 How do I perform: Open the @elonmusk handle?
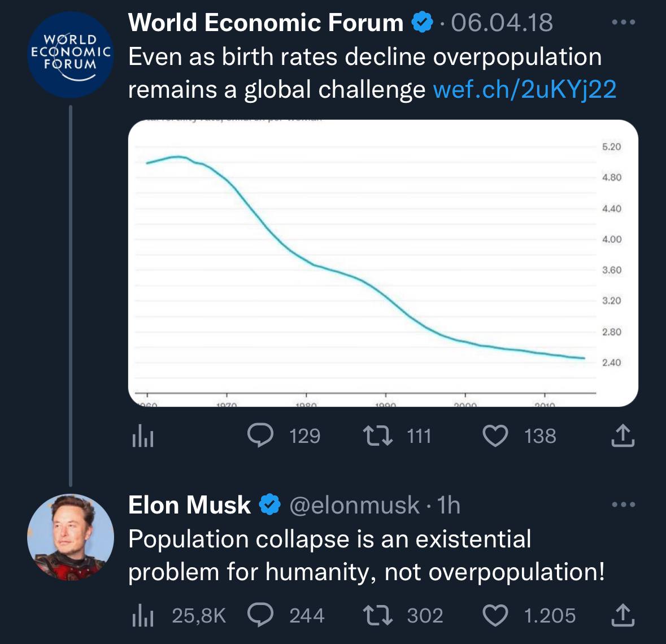pos(354,505)
